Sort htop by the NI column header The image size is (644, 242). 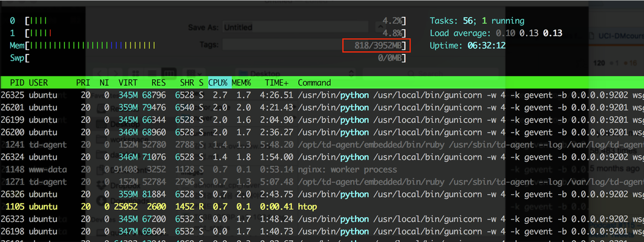click(105, 83)
